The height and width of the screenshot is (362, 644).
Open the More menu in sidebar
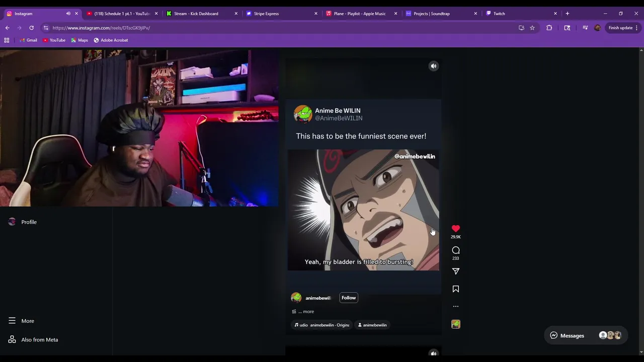[28, 321]
